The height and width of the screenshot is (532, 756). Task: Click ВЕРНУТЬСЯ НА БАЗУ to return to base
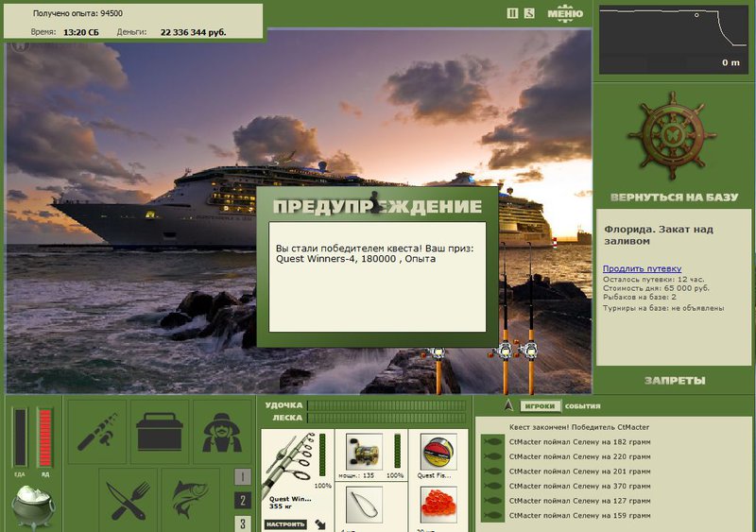coord(674,197)
